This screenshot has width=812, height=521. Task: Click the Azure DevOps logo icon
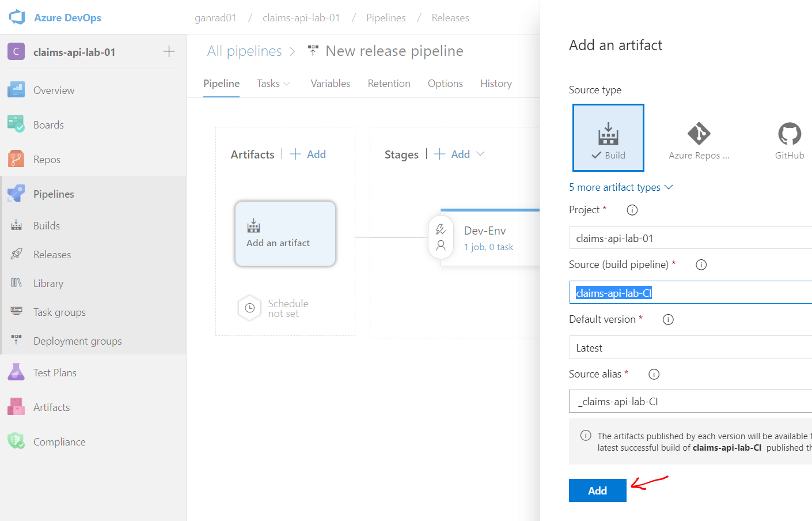click(17, 17)
